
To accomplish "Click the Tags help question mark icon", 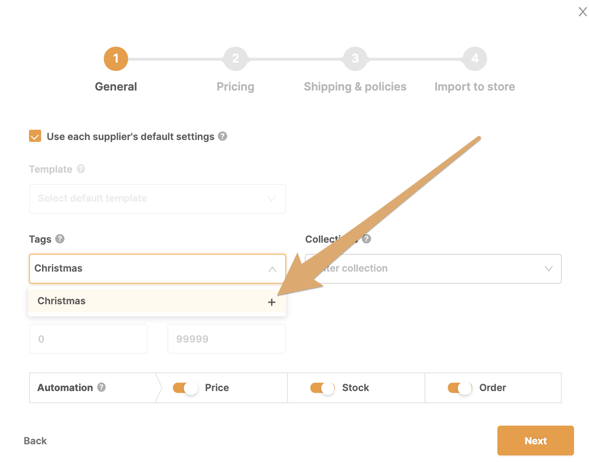I will click(x=60, y=239).
